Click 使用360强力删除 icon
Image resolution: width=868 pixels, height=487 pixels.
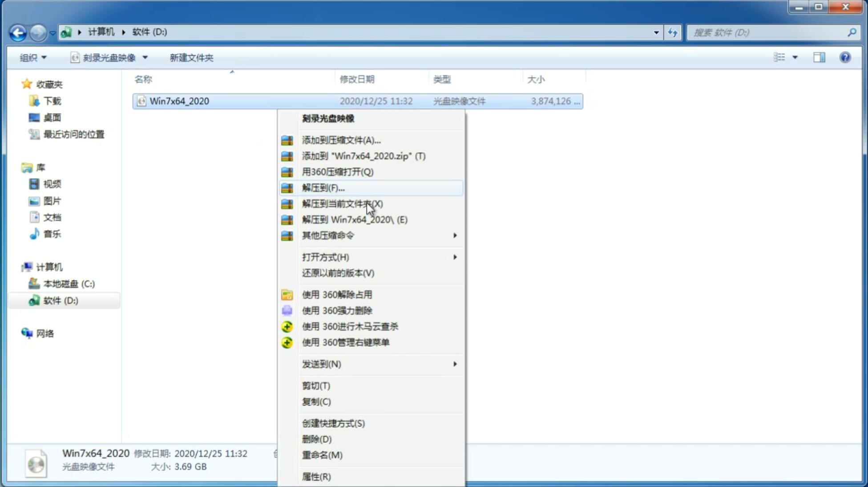[x=287, y=310]
